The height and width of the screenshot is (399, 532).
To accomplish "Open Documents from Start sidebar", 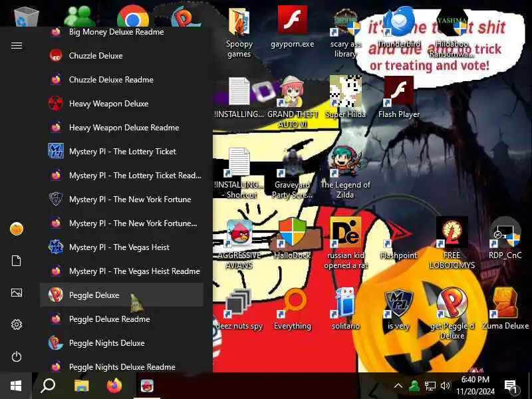I will (x=16, y=261).
